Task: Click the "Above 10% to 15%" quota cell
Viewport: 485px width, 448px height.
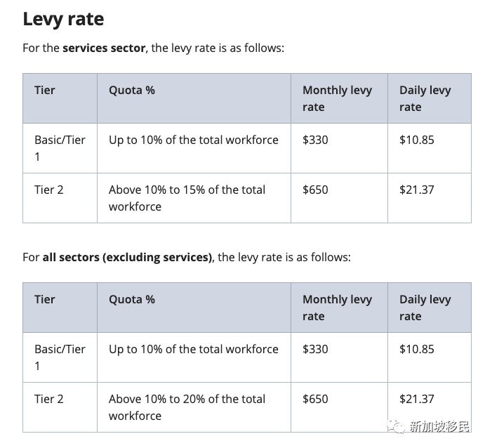Action: pyautogui.click(x=187, y=197)
